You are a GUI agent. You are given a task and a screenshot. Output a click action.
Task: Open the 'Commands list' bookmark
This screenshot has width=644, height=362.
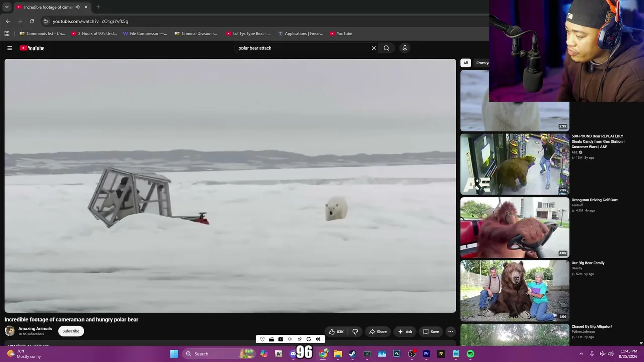coord(42,34)
